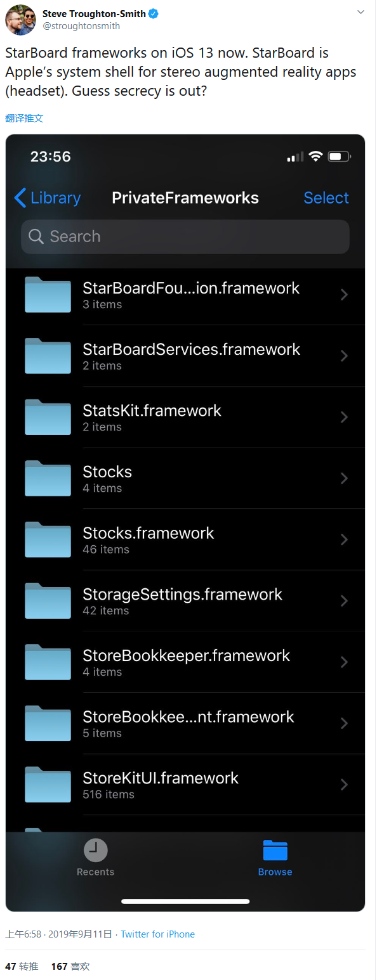The width and height of the screenshot is (377, 980).
Task: Tap the Library back chevron
Action: [20, 198]
